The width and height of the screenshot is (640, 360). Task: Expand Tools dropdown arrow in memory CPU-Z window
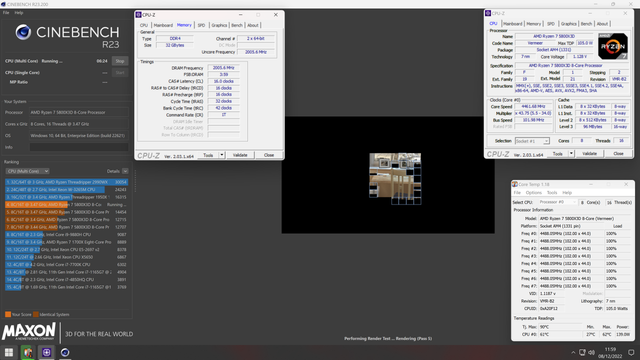click(222, 155)
